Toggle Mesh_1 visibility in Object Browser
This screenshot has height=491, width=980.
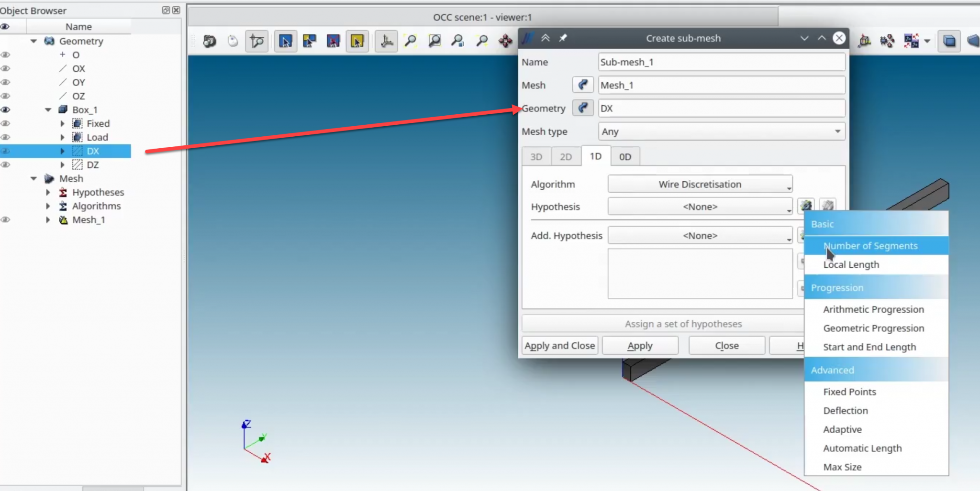[5, 219]
